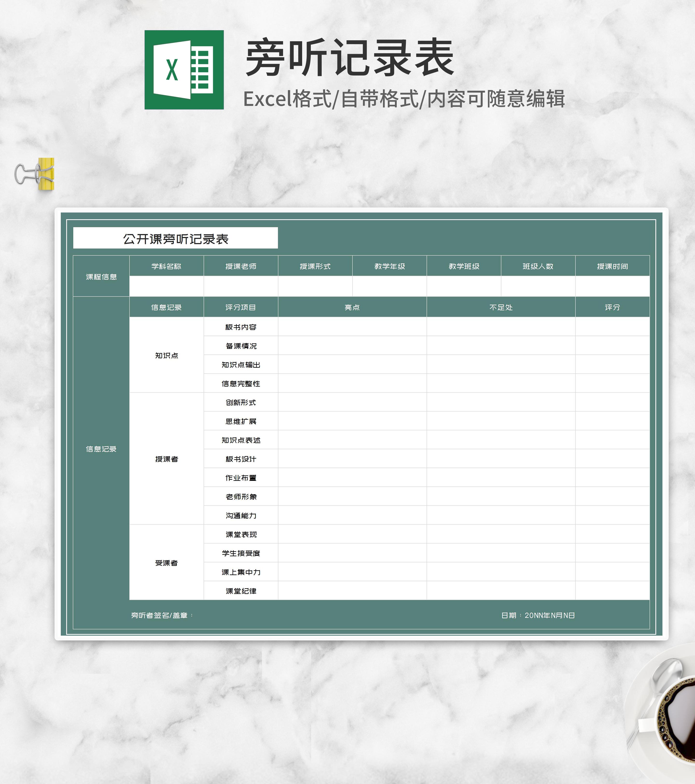This screenshot has width=695, height=784.
Task: Click the empty cell under 学科名称
Action: [166, 286]
